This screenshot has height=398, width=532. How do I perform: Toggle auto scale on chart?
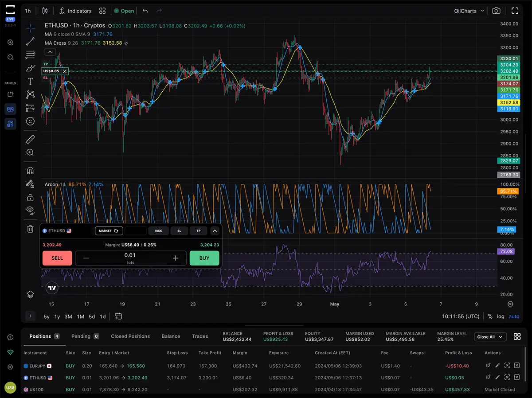(x=514, y=316)
